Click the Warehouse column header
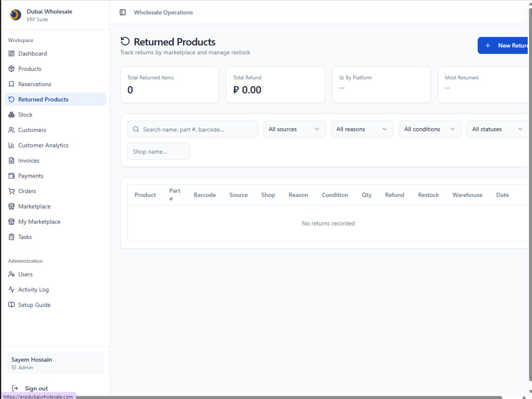 coord(467,195)
